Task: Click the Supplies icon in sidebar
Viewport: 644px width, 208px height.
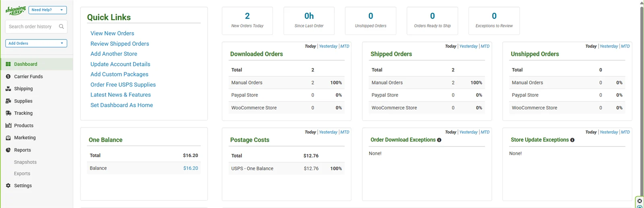Action: [x=8, y=101]
